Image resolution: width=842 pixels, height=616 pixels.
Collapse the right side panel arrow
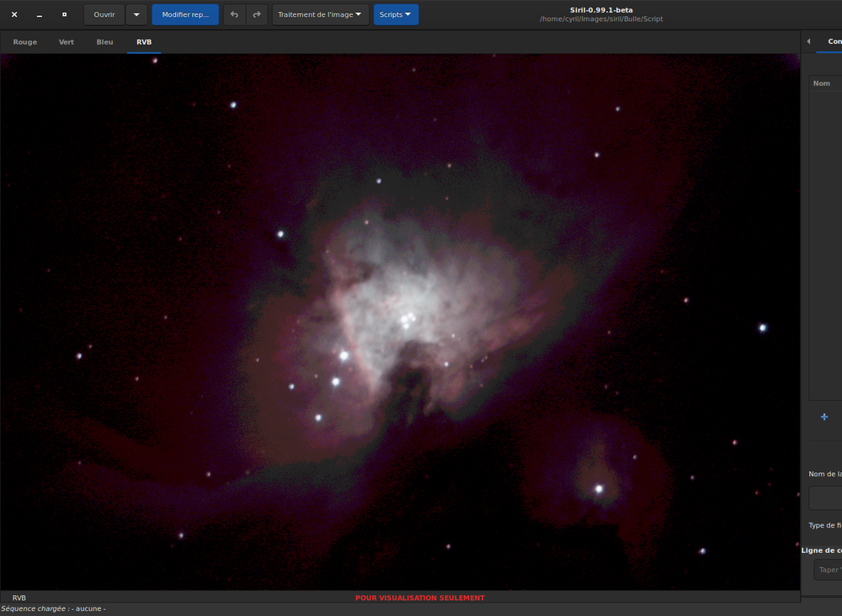(x=808, y=41)
